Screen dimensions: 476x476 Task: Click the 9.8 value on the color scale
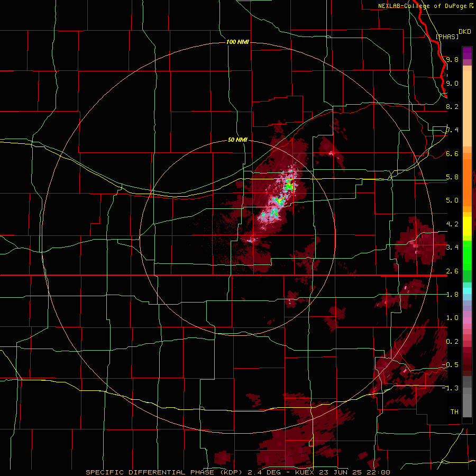(452, 59)
